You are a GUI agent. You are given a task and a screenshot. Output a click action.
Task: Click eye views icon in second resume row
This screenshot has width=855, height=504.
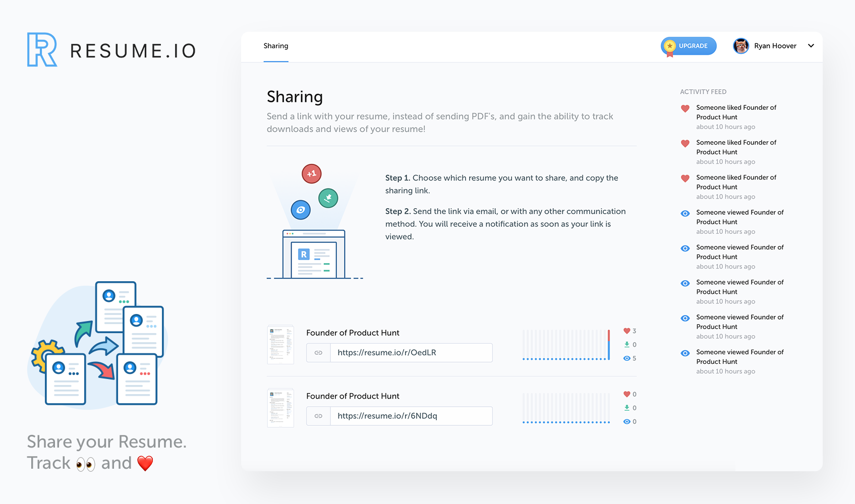click(x=626, y=422)
